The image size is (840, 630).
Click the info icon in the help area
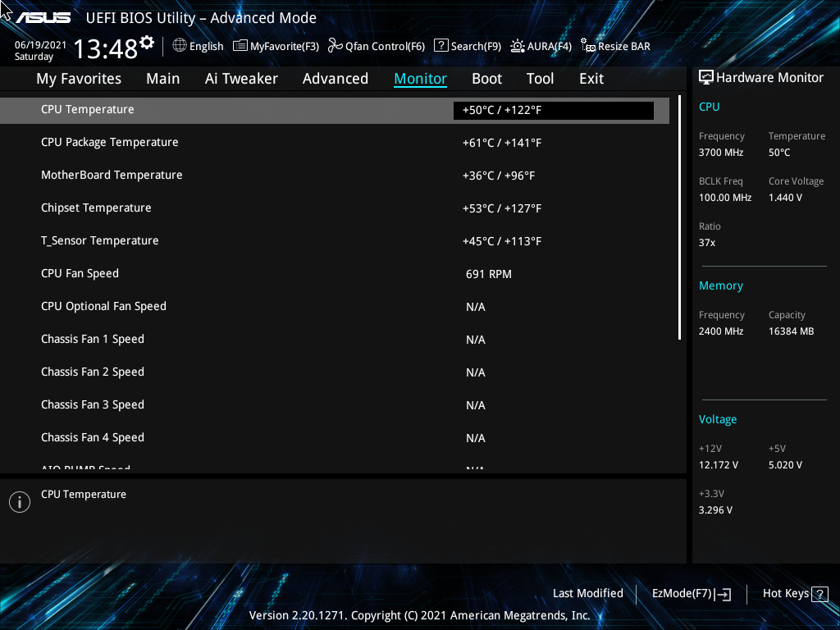20,501
